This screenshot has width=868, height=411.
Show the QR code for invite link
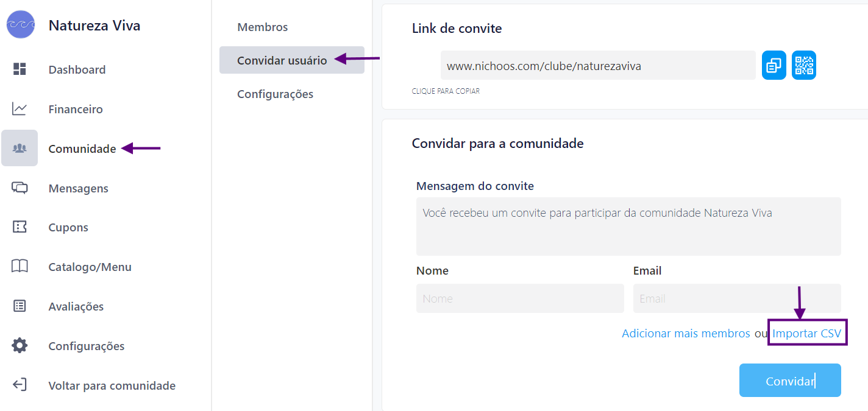point(804,65)
